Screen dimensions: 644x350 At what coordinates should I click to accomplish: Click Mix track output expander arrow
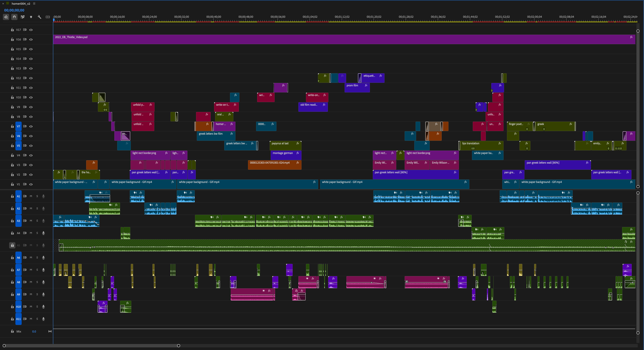click(50, 331)
